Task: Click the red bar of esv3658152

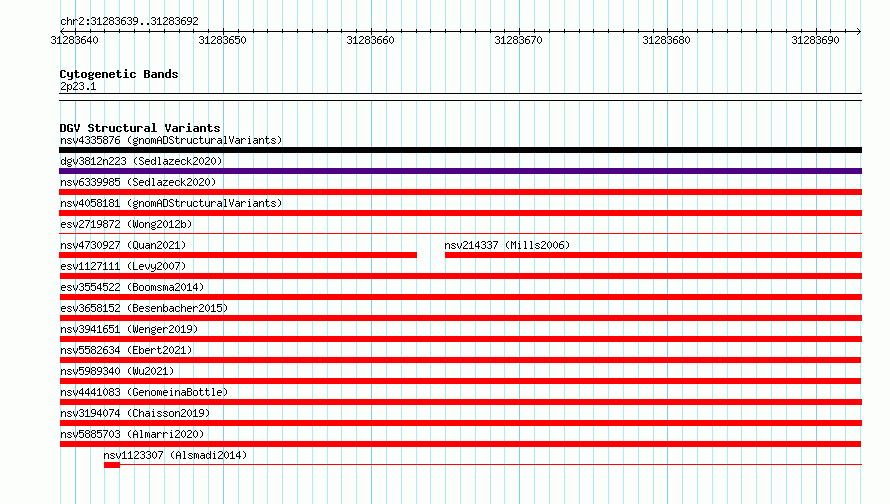Action: [460, 318]
